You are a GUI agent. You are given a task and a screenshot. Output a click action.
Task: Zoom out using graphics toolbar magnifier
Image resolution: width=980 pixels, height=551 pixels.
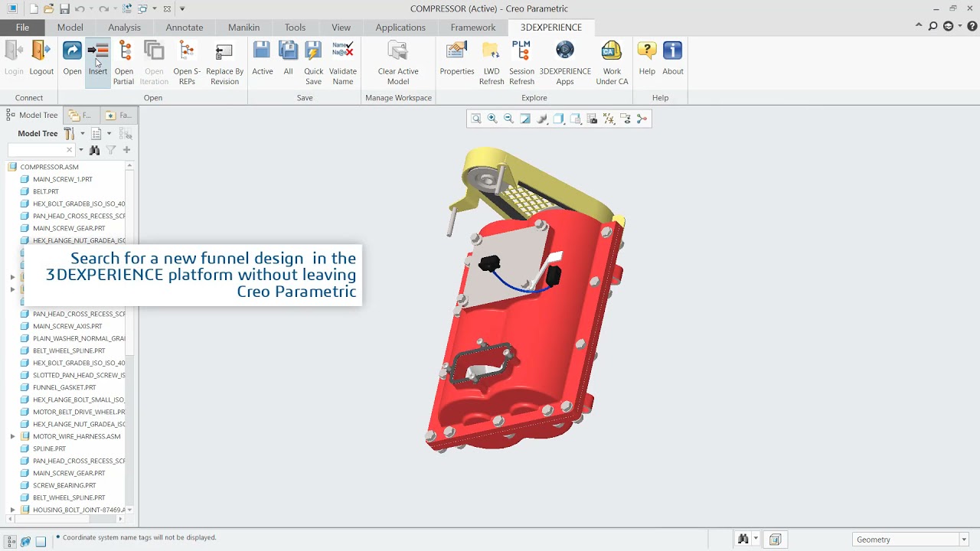pyautogui.click(x=508, y=119)
